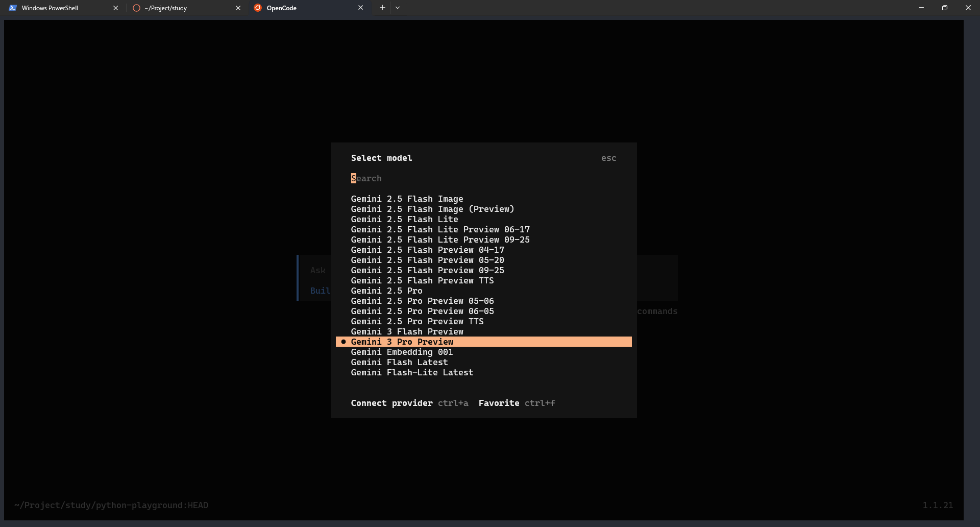Select Gemini Embedding 001 model

tap(402, 352)
